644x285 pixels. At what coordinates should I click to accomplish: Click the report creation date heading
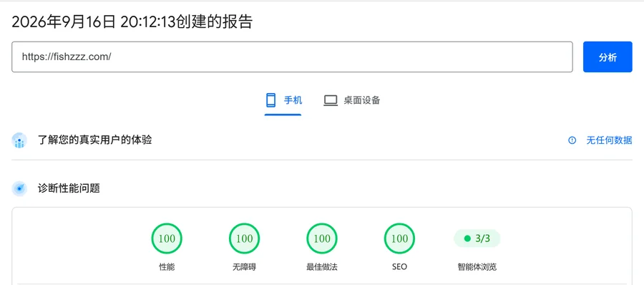[x=132, y=22]
